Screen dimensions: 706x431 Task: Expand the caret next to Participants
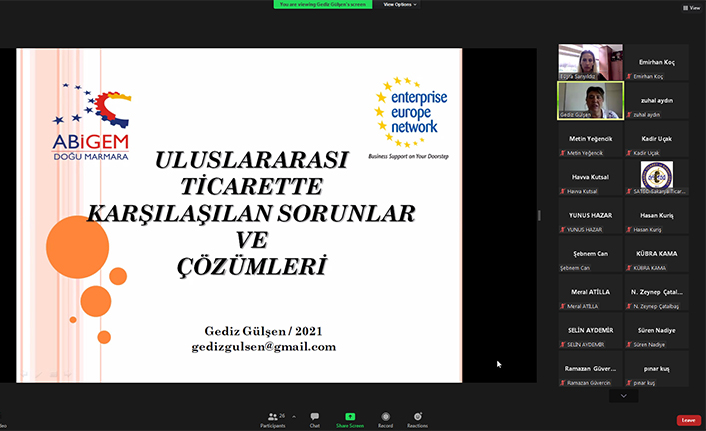click(x=294, y=417)
